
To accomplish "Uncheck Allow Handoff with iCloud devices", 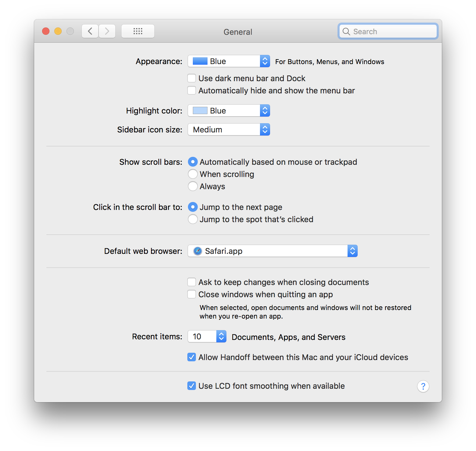I will [192, 357].
